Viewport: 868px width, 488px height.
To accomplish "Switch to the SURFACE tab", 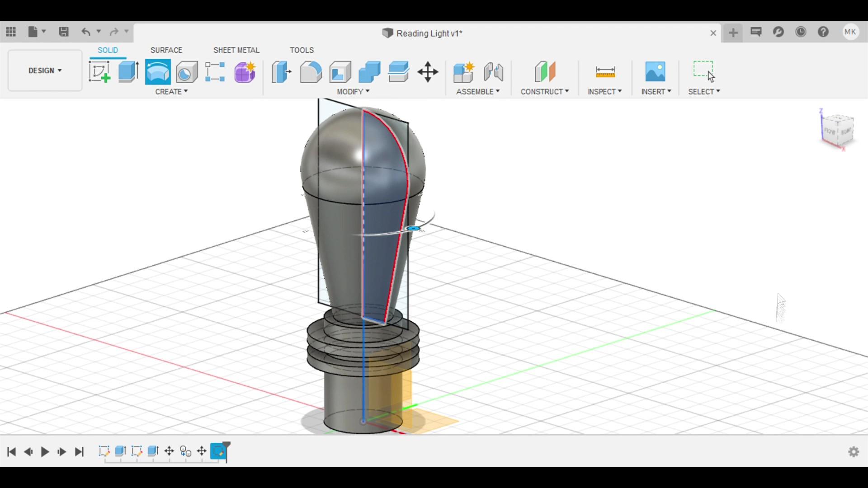I will [x=166, y=50].
